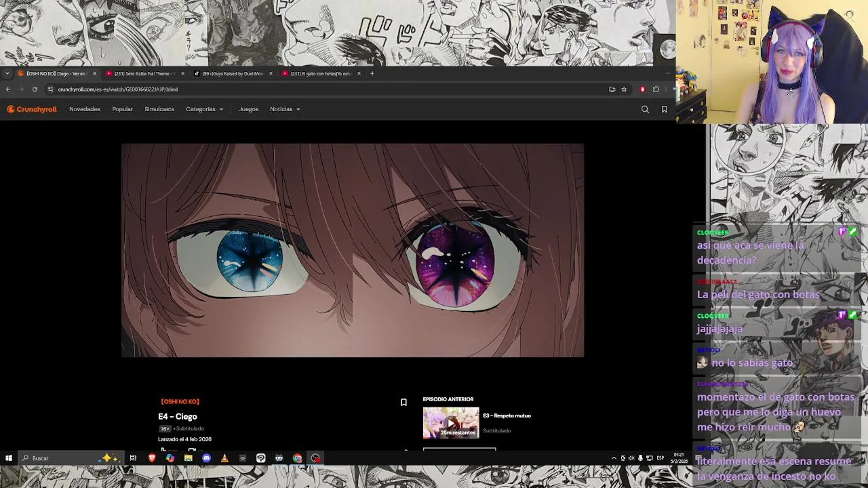Expand the Categorías dropdown menu

[204, 109]
